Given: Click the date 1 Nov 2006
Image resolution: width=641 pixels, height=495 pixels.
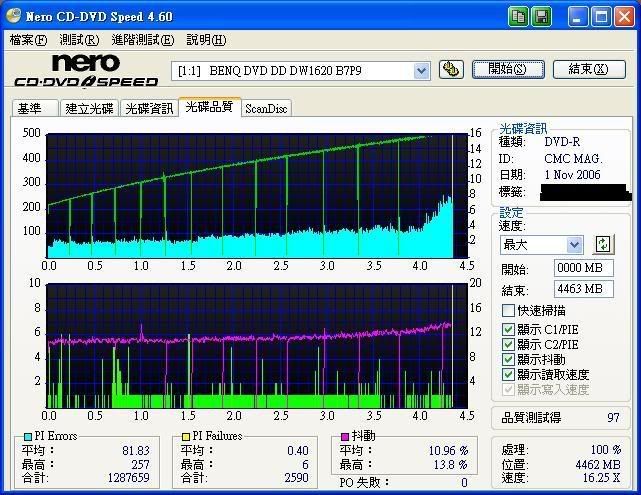Looking at the screenshot, I should coord(572,175).
